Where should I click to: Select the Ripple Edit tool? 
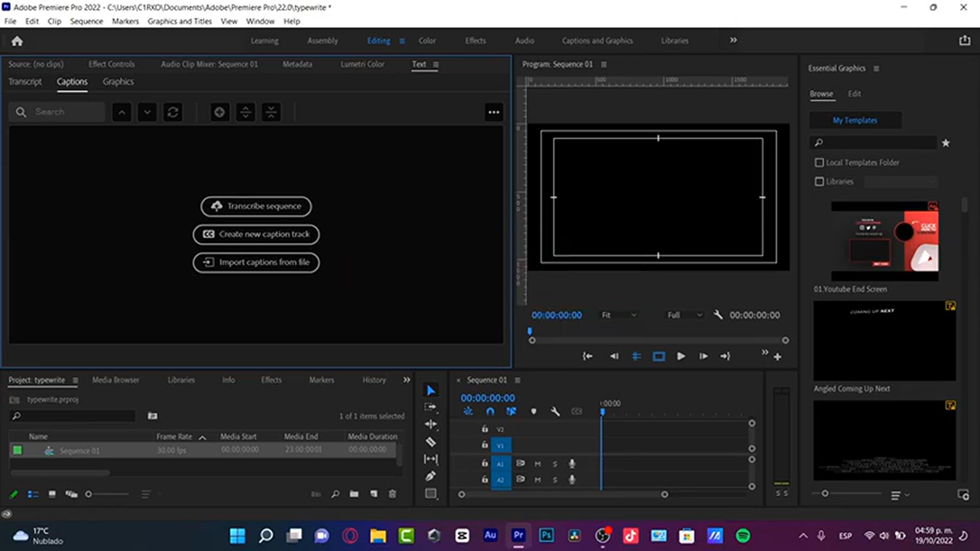pos(431,424)
